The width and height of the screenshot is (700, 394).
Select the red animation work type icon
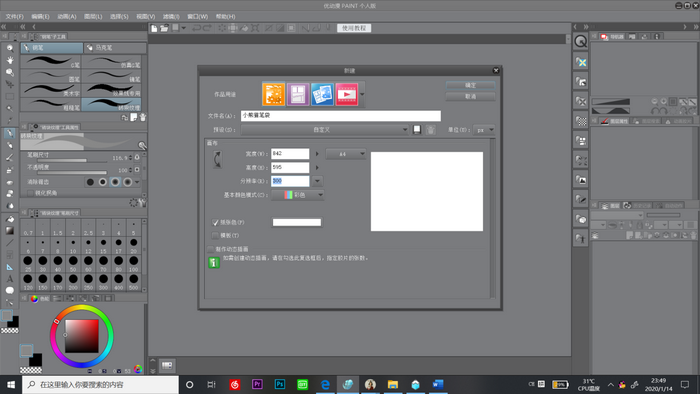[347, 94]
